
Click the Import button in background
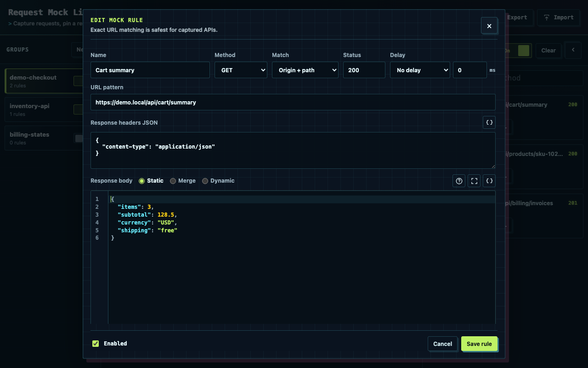coord(559,17)
